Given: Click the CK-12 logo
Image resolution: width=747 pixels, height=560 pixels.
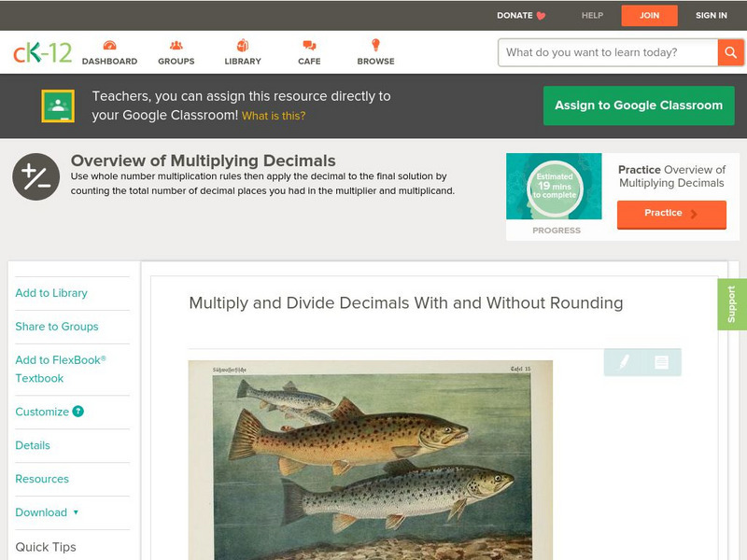Looking at the screenshot, I should (42, 52).
